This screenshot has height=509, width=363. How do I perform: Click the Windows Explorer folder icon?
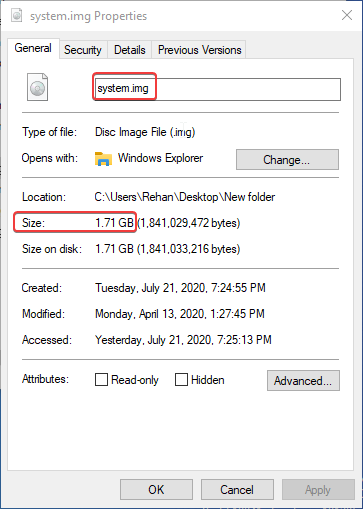(103, 159)
